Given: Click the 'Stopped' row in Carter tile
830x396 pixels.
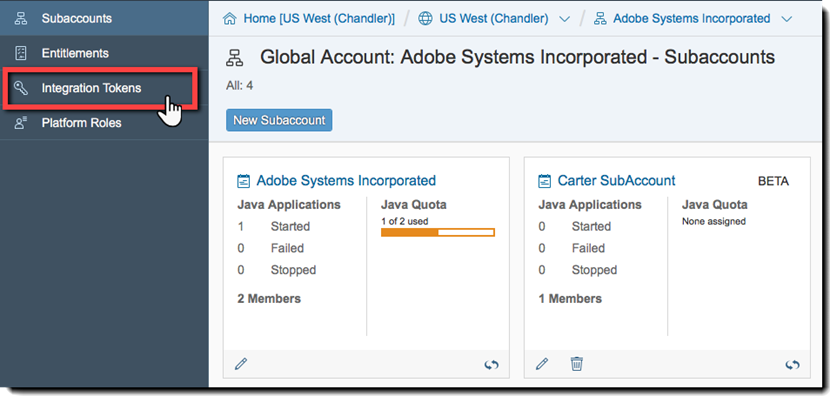Looking at the screenshot, I should pyautogui.click(x=578, y=270).
